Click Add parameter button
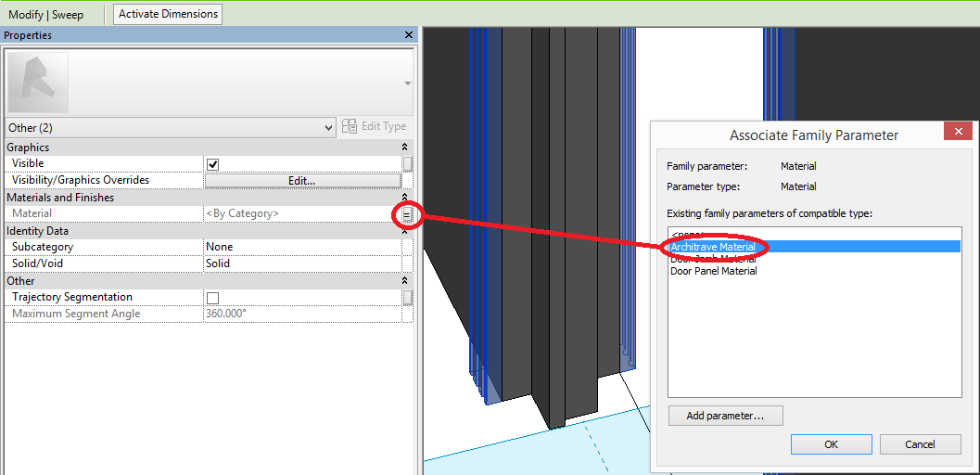Viewport: 980px width, 475px height. pyautogui.click(x=725, y=416)
